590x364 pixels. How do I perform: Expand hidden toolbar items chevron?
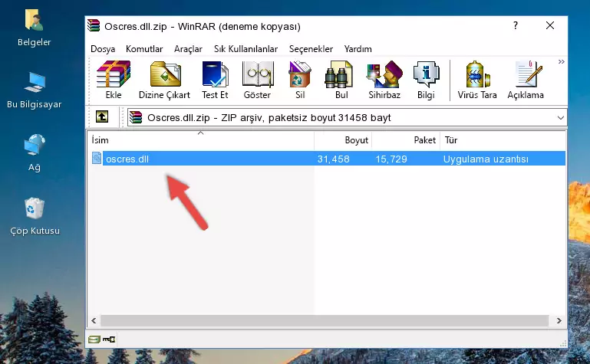561,62
